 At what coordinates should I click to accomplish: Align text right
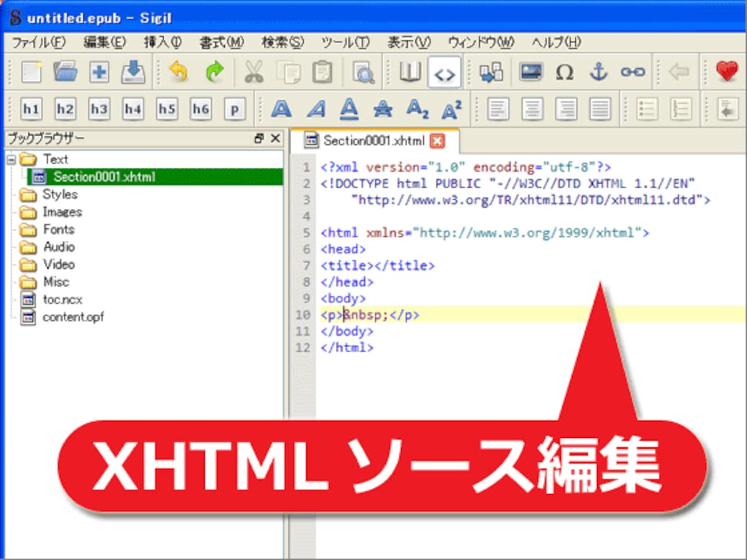coord(566,110)
